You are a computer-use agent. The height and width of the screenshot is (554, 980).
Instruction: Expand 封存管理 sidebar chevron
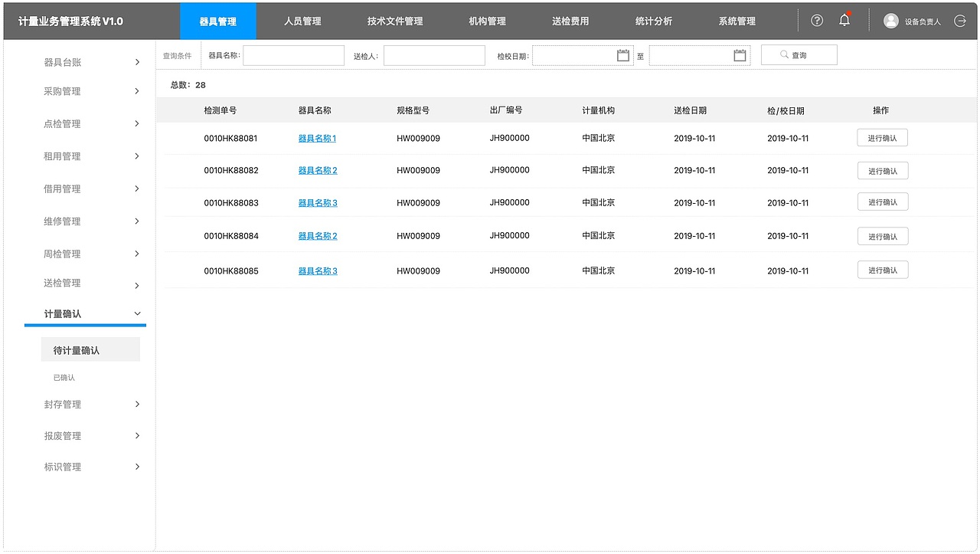137,404
